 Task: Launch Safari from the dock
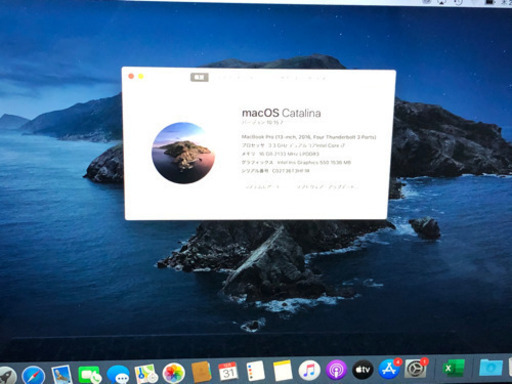pos(34,375)
